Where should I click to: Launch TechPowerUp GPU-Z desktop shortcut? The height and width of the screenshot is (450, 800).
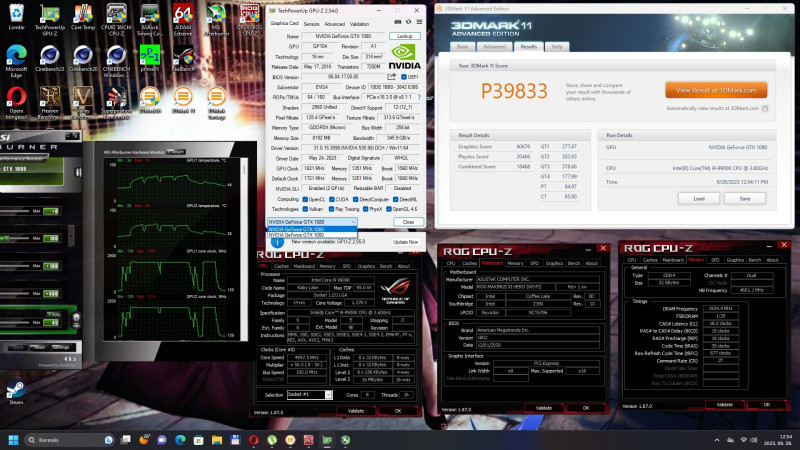pos(49,19)
